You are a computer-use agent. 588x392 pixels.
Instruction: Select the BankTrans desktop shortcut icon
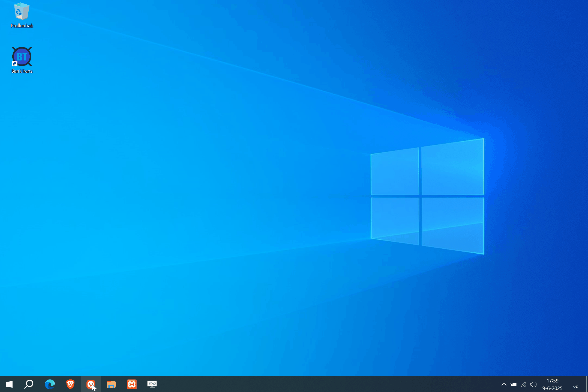(22, 57)
